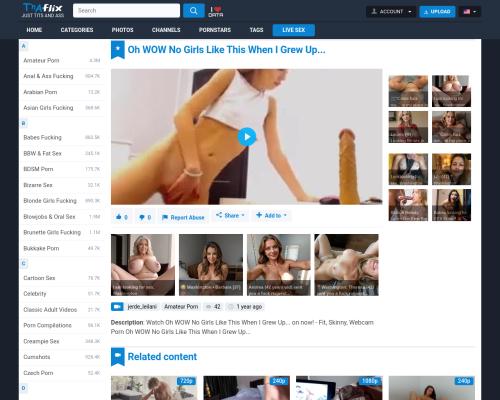500x400 pixels.
Task: Open the Tags navigation link
Action: click(256, 30)
